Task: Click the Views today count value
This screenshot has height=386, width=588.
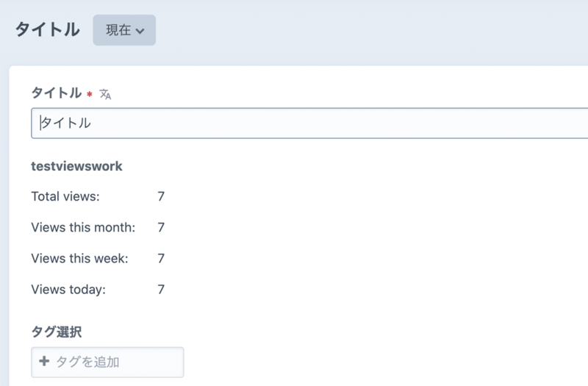Action: (161, 289)
